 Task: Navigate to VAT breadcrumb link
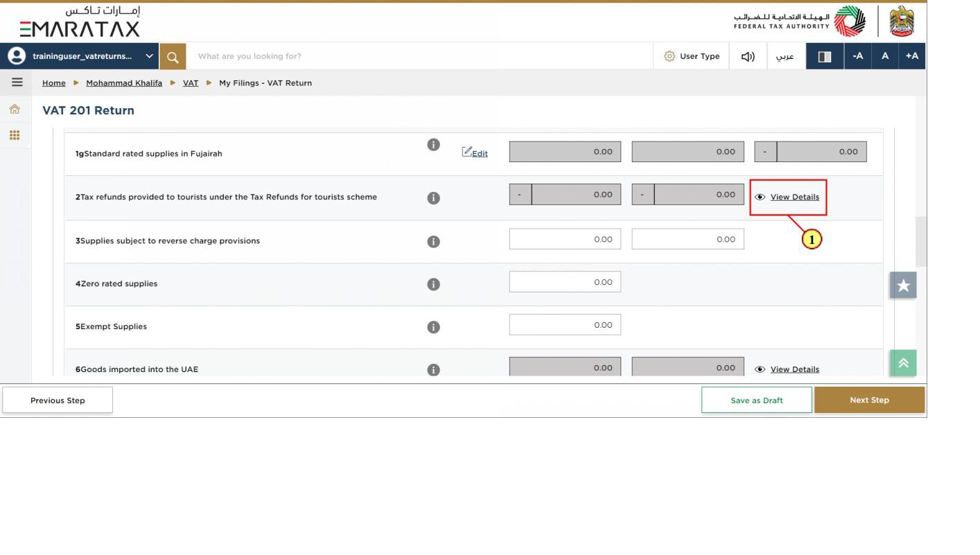click(191, 83)
